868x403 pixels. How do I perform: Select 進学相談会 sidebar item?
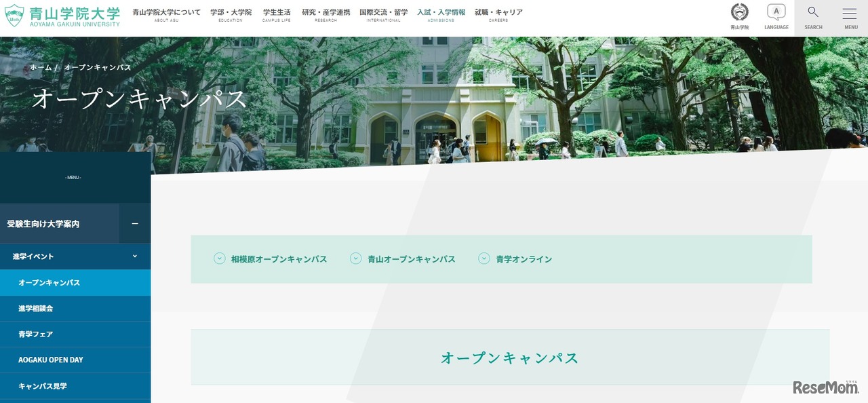coord(75,308)
